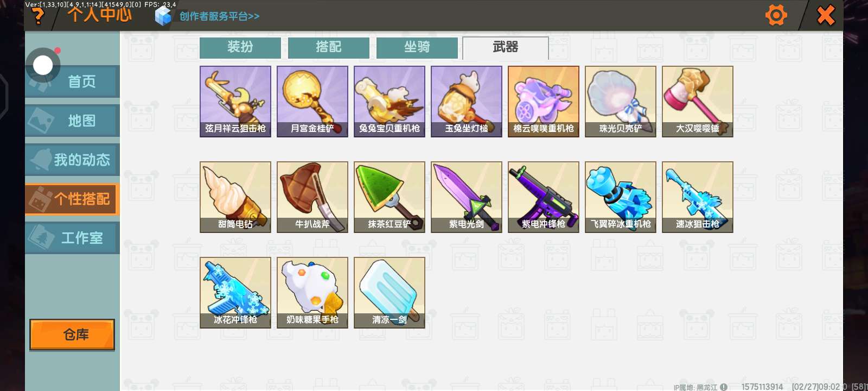Select the 飞翼碎冰重机枪 weapon icon
This screenshot has width=868, height=391.
[621, 197]
